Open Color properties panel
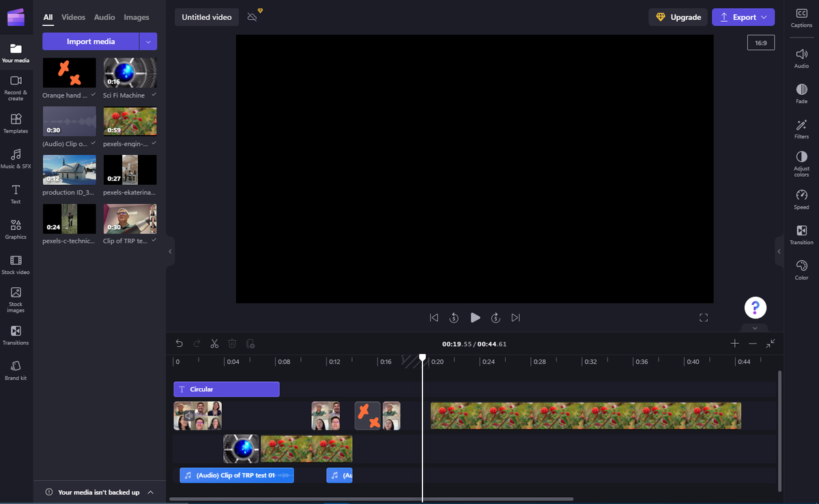 point(801,270)
